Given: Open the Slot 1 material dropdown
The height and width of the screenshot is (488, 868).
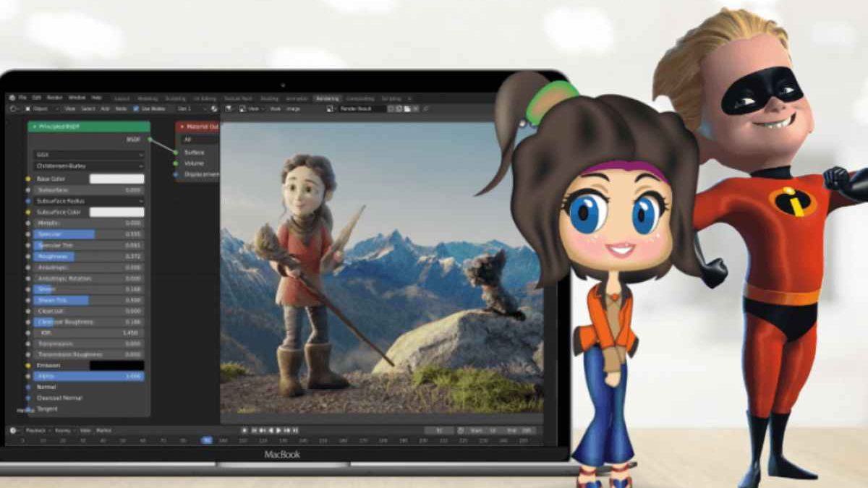Looking at the screenshot, I should point(191,108).
